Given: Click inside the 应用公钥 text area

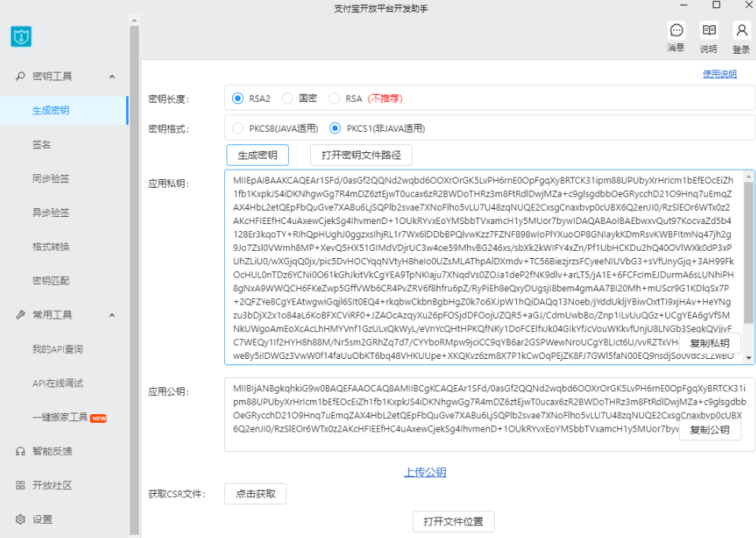Looking at the screenshot, I should 489,415.
